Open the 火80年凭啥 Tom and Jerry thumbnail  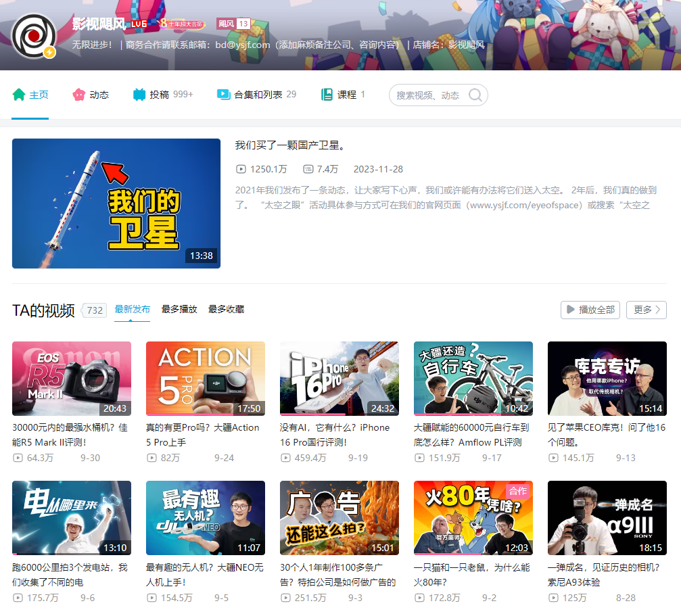point(473,518)
